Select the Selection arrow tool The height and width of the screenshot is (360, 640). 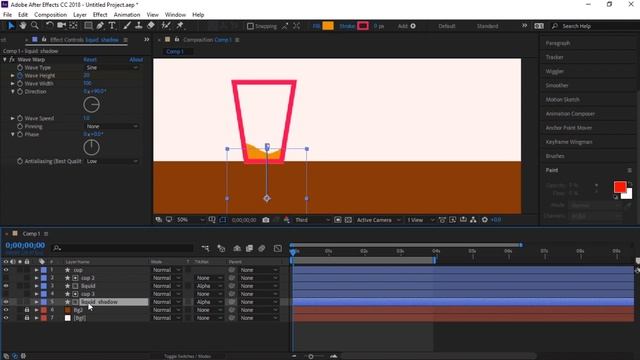click(x=11, y=26)
